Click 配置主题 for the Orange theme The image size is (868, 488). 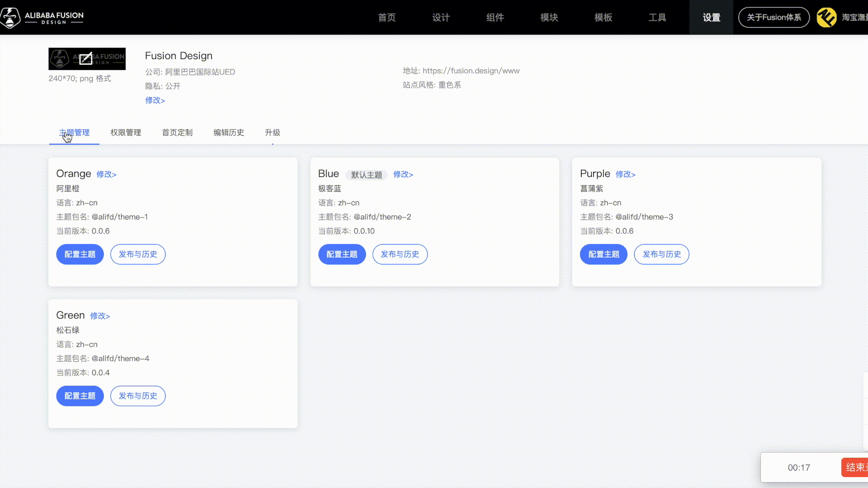click(x=80, y=254)
